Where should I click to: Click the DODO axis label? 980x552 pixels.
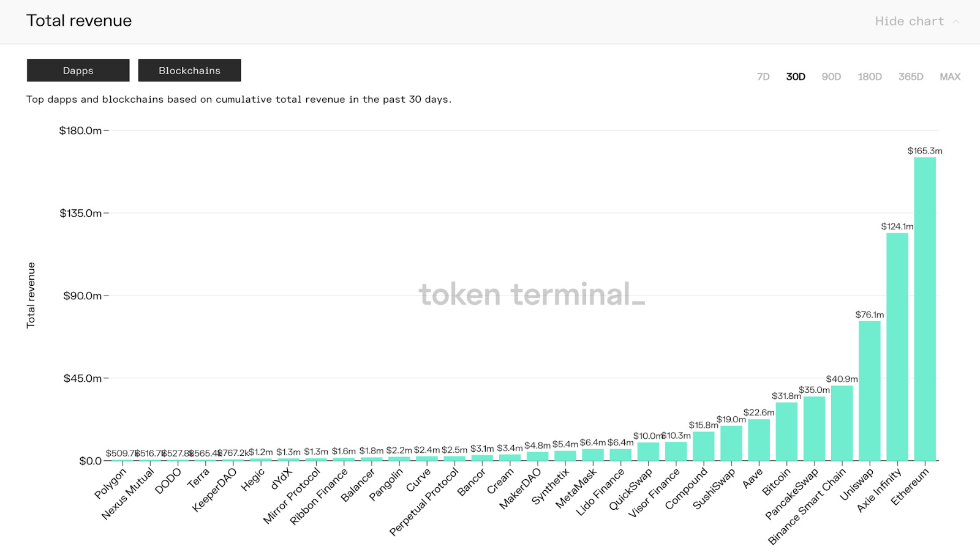168,481
